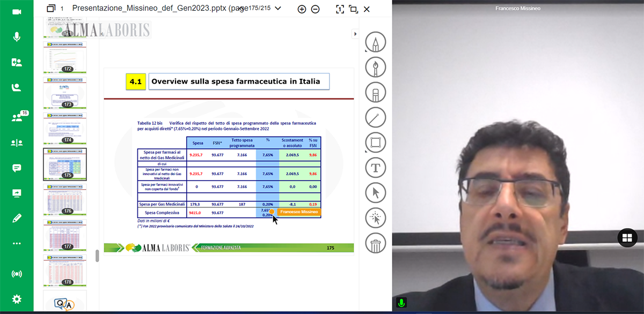This screenshot has height=314, width=644.
Task: Click the yellow 4.1 section label
Action: (135, 82)
